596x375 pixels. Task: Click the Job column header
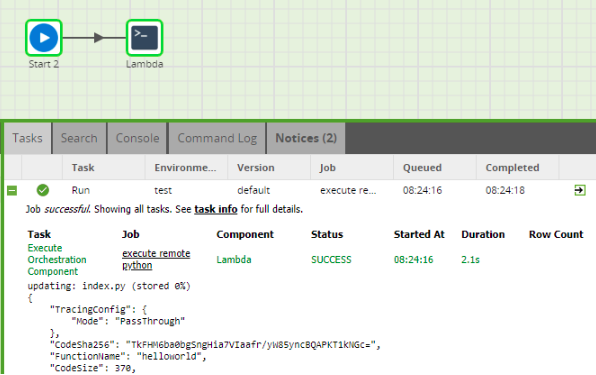coord(352,168)
